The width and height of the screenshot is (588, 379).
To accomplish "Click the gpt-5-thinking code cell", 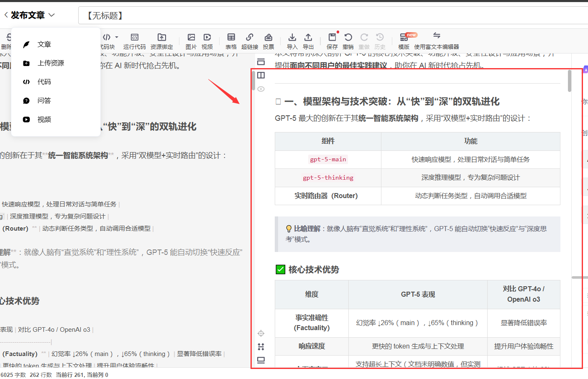I will (328, 178).
